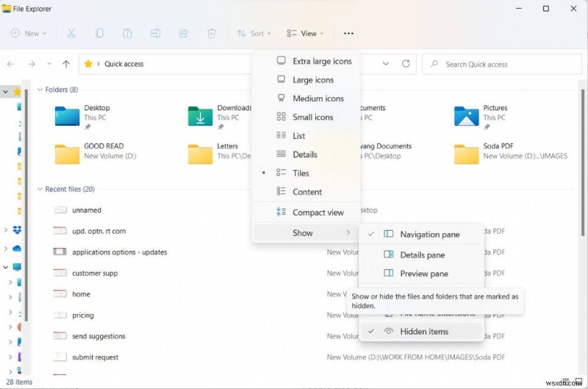The height and width of the screenshot is (389, 588).
Task: Click the Rename icon in toolbar
Action: (155, 33)
